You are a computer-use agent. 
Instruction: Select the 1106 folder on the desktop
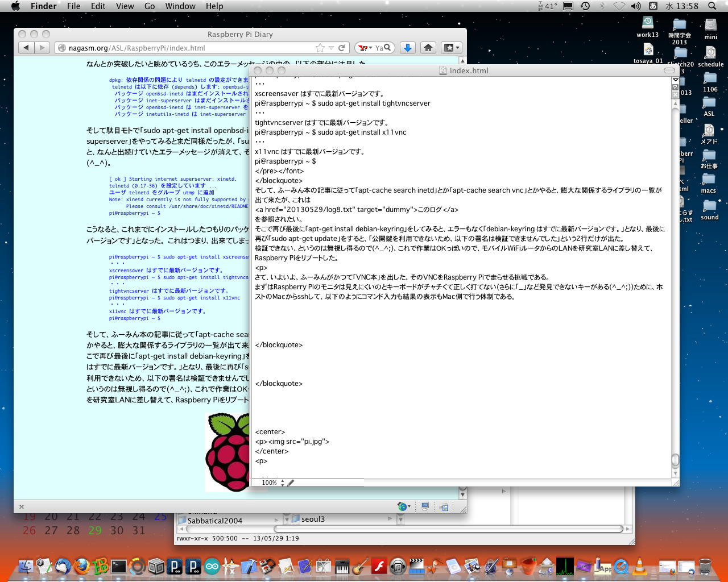coord(710,81)
